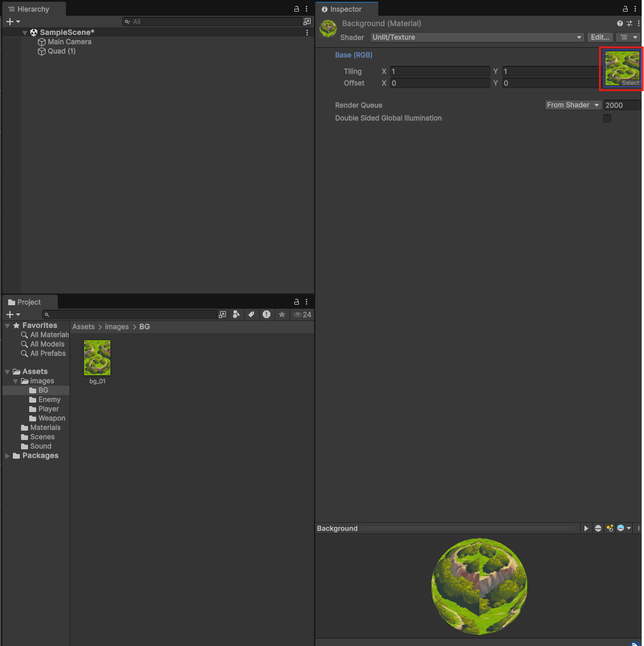Click the Offset Y field

click(552, 83)
